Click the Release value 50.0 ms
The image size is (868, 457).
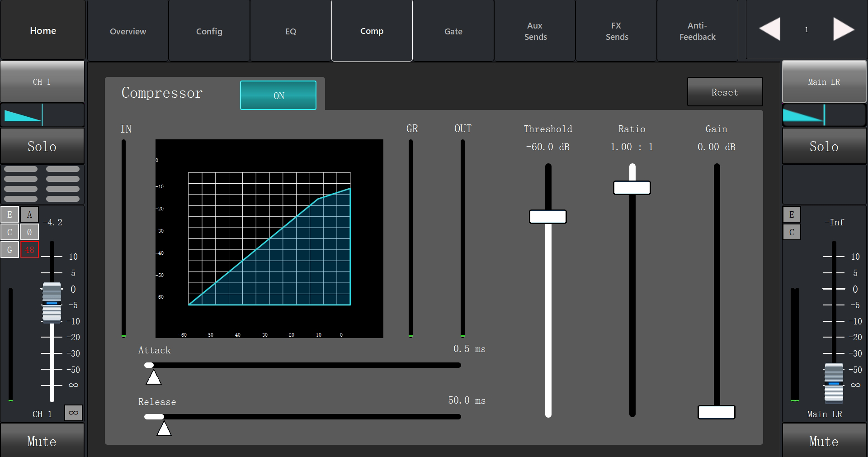(x=467, y=400)
